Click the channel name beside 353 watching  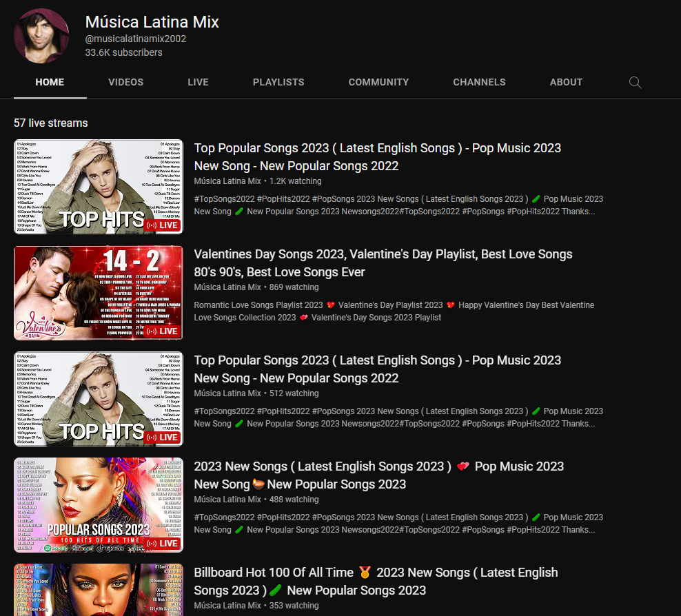227,606
